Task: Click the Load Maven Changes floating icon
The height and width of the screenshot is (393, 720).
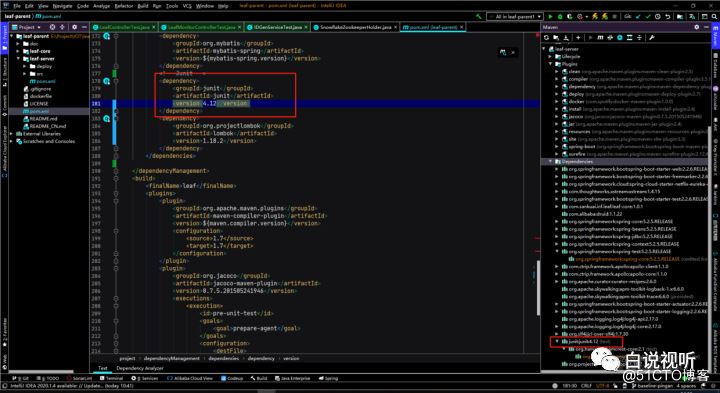Action: (503, 52)
